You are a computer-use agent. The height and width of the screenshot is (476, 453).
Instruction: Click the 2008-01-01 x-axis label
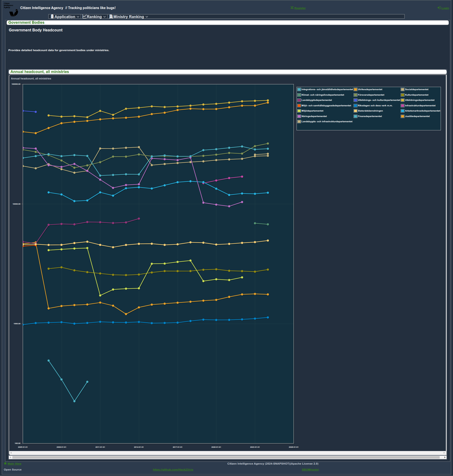coord(61,447)
